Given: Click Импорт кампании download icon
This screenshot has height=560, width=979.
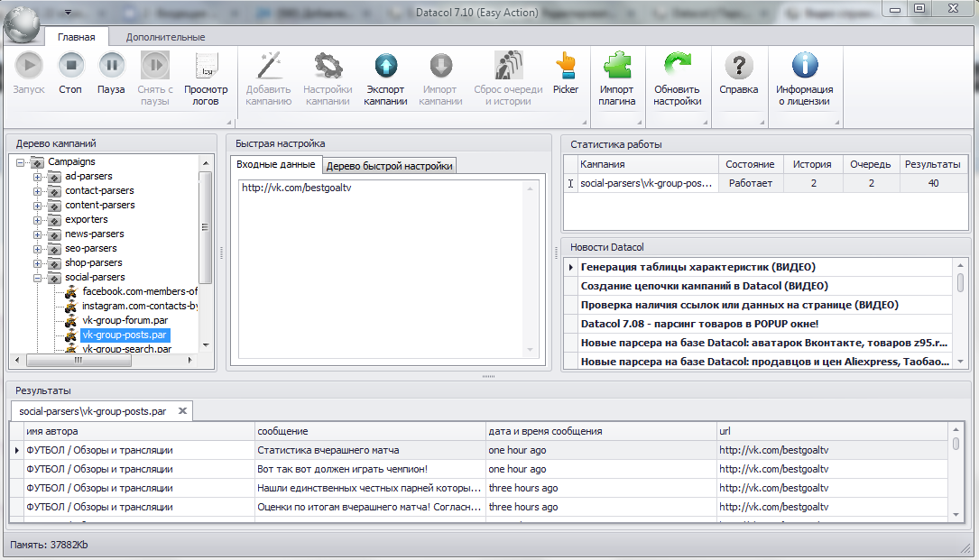Looking at the screenshot, I should pos(441,66).
